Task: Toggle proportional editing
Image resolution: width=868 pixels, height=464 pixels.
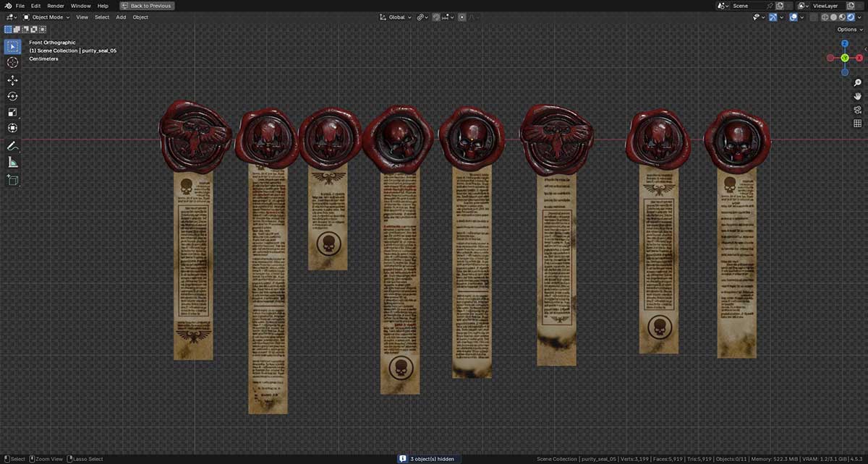Action: (x=461, y=17)
